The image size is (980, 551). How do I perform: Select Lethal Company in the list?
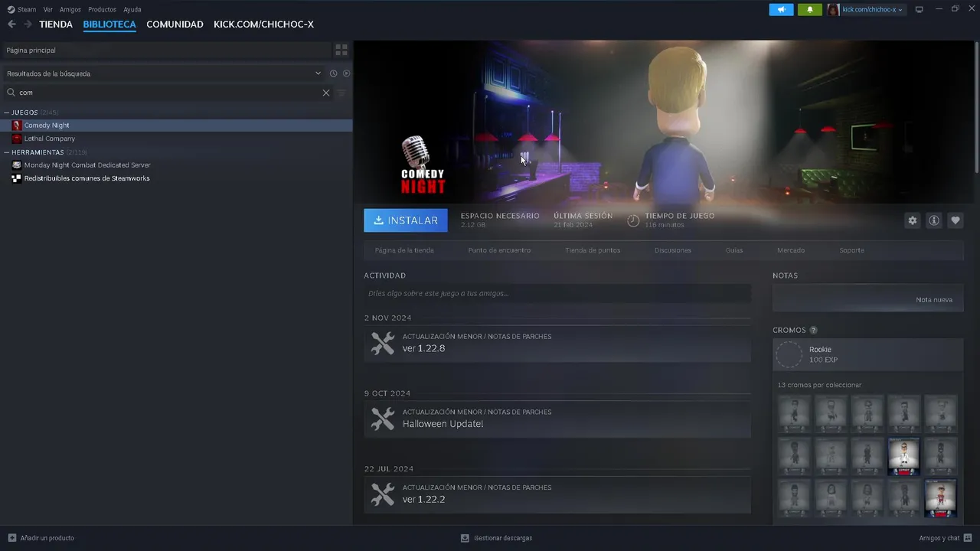click(x=176, y=139)
